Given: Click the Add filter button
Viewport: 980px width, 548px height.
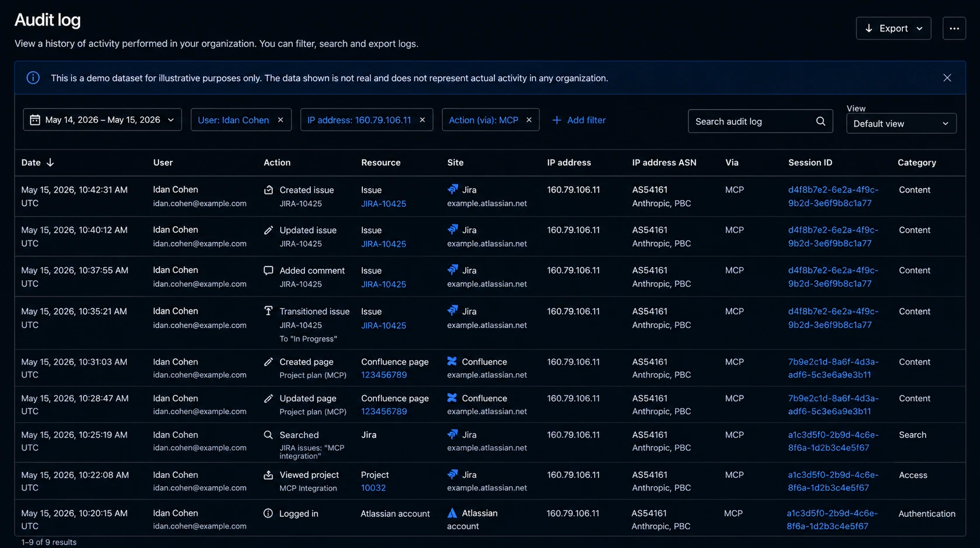Looking at the screenshot, I should (x=579, y=120).
